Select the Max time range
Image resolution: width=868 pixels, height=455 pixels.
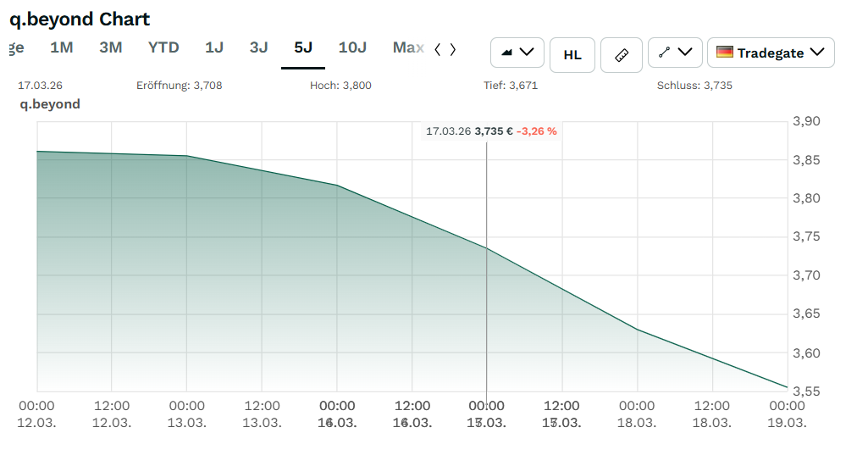[x=408, y=47]
